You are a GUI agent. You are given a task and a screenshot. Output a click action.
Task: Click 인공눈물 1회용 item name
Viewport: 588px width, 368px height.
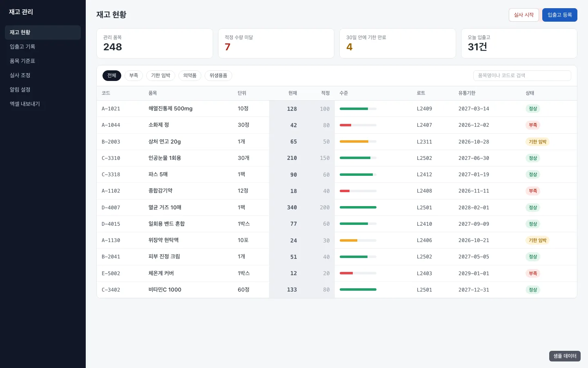click(165, 158)
